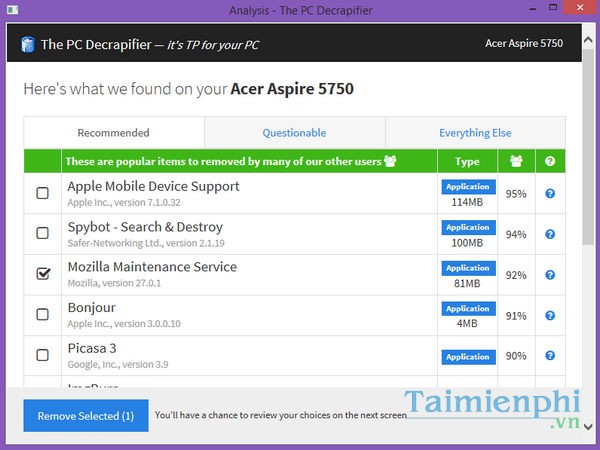Open the Everything Else tab
The image size is (600, 450).
(x=475, y=133)
